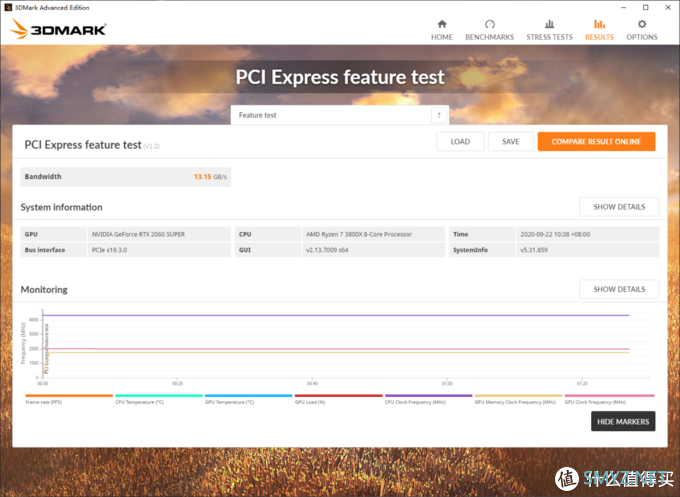Select AMD Ryzen 7 3800X processor text
The image size is (680, 497).
(x=359, y=234)
